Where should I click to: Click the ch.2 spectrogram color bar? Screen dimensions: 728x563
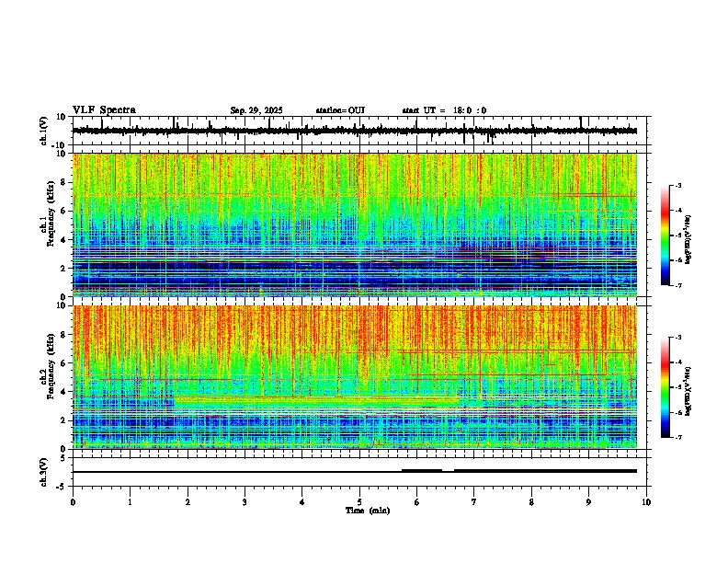(x=665, y=387)
